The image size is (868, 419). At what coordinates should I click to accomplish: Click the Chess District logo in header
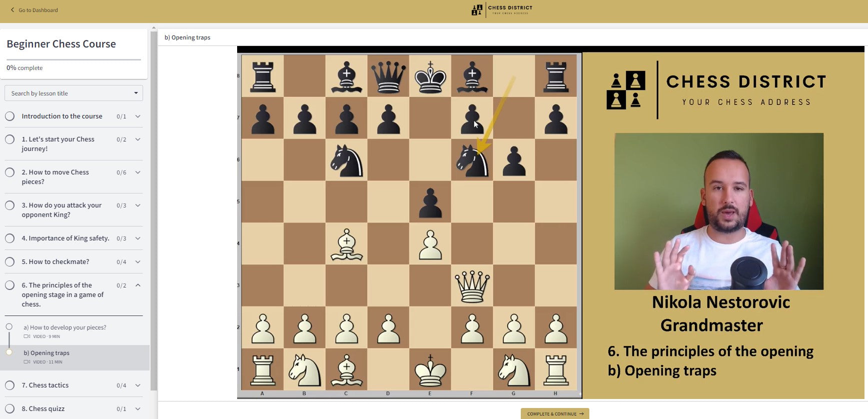tap(502, 9)
